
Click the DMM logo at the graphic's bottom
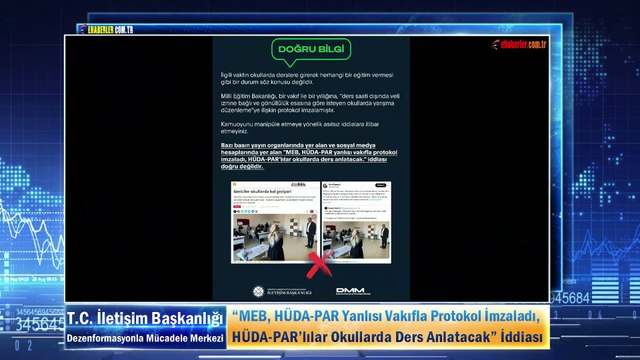point(353,291)
